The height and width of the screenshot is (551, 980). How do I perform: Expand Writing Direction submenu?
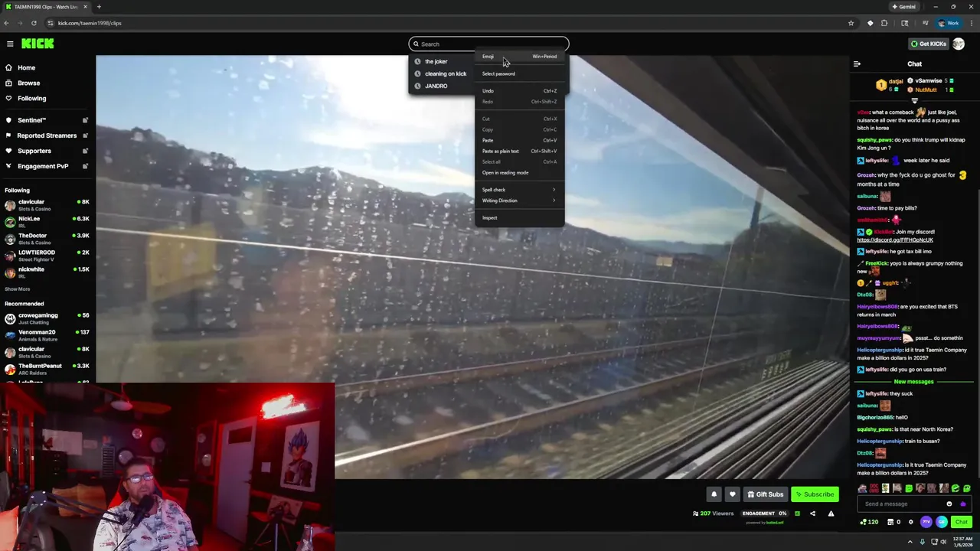pyautogui.click(x=519, y=201)
